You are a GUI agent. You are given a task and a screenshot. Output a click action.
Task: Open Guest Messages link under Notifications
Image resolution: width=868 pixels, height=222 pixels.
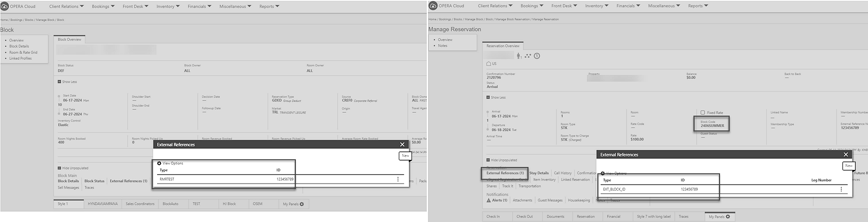coord(550,200)
